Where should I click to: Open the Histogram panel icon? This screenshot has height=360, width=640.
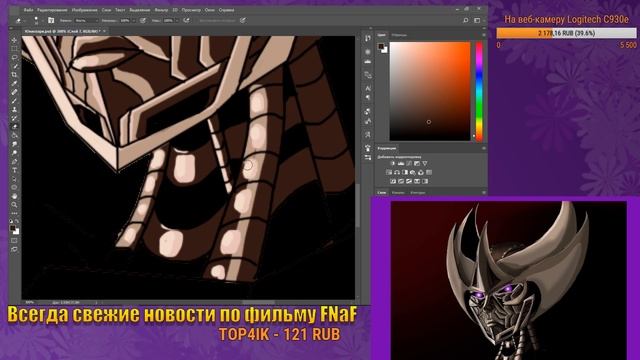pyautogui.click(x=368, y=61)
